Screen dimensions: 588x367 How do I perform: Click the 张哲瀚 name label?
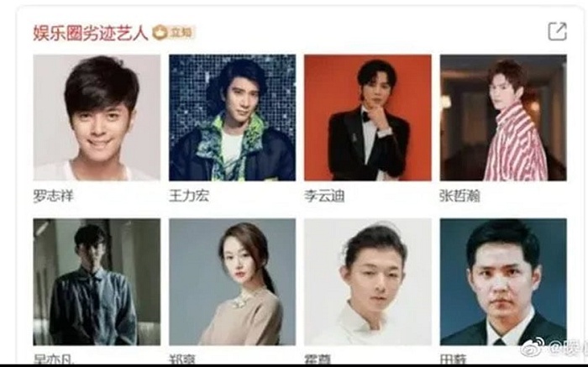459,196
